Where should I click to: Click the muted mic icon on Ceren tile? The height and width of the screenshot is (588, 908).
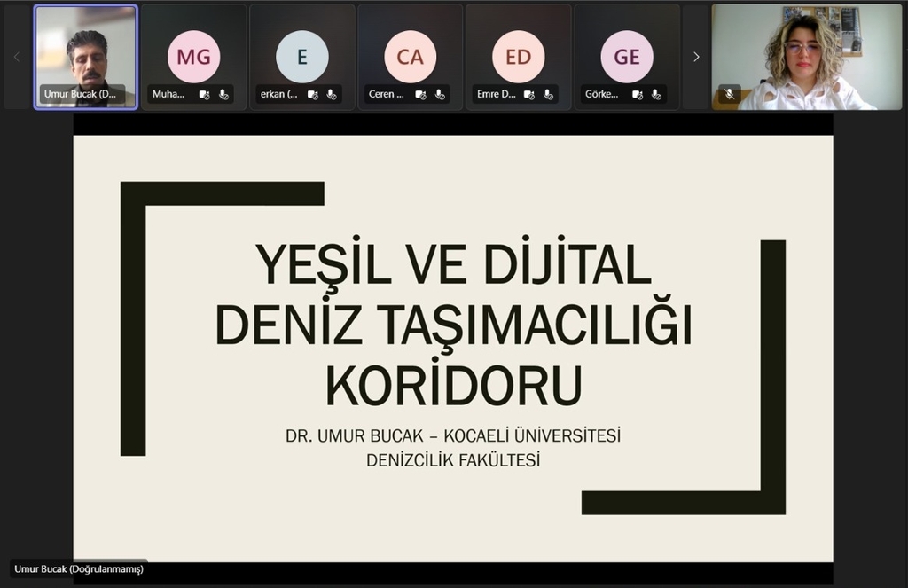(440, 94)
